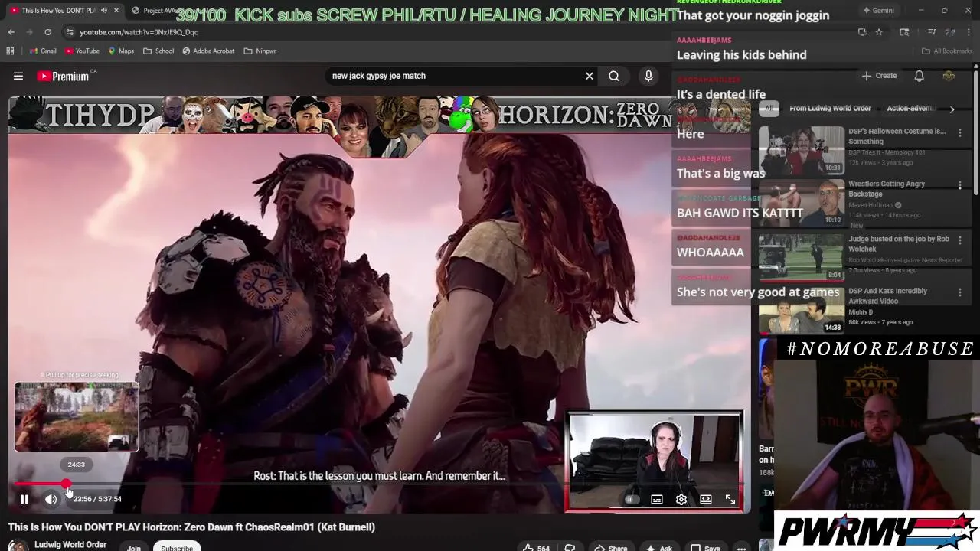This screenshot has width=980, height=551.
Task: Select the 'Action-adven...' chip
Action: 911,109
